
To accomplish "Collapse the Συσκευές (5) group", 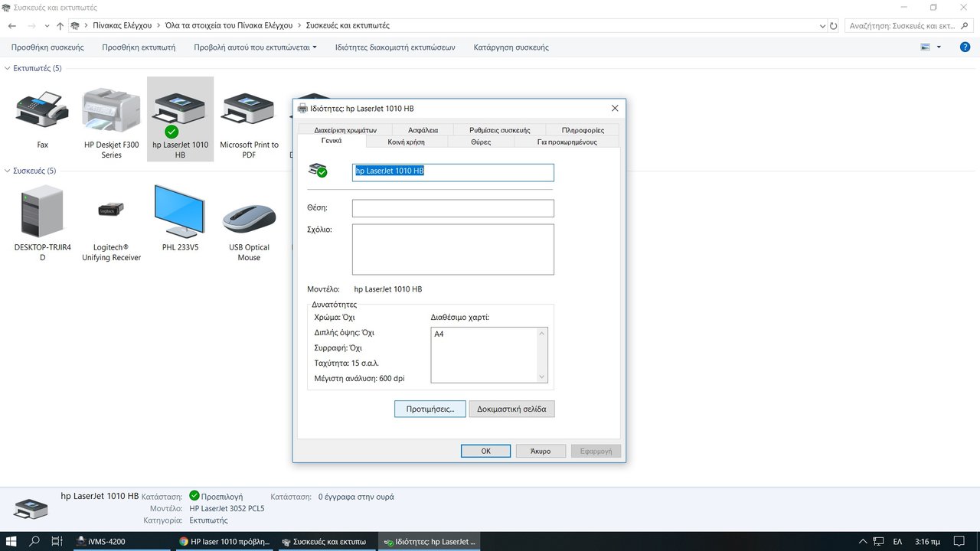I will [8, 171].
